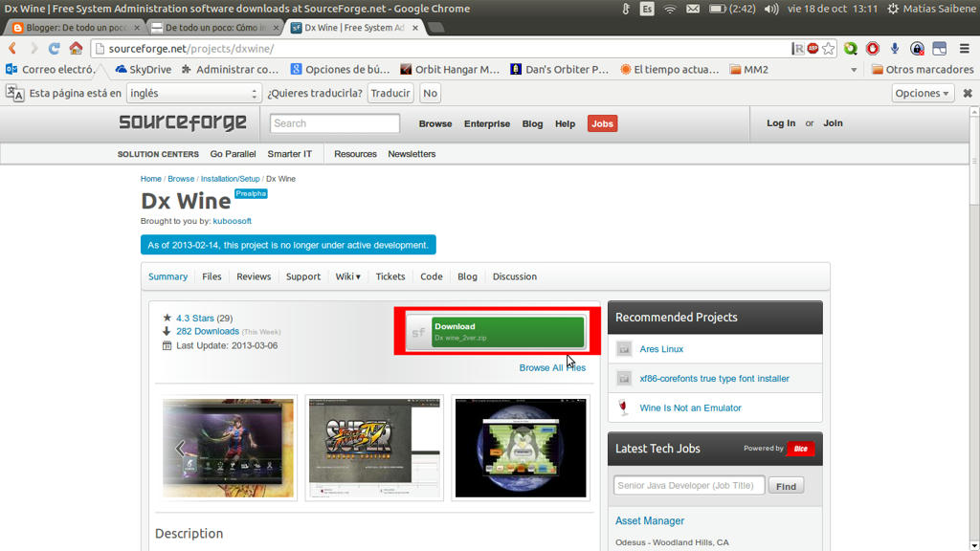The height and width of the screenshot is (551, 980).
Task: Open the Log In link
Action: pos(781,123)
